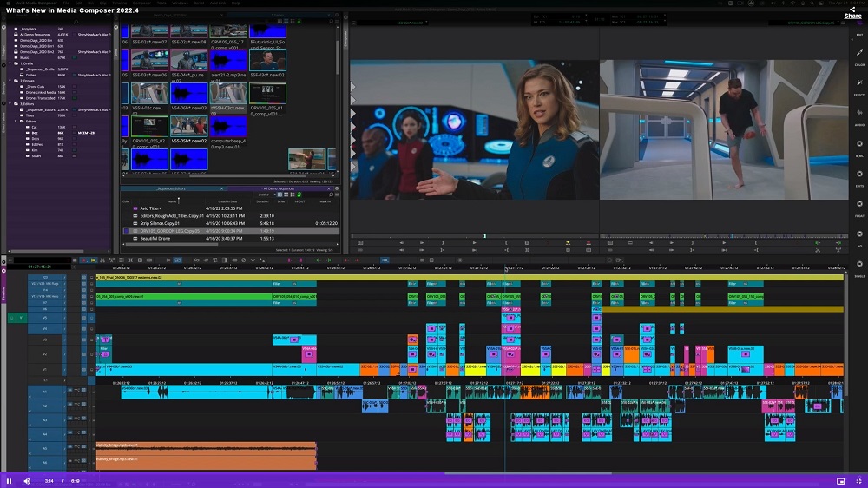Switch bottom bin to frame view icon
The height and width of the screenshot is (488, 868).
[x=286, y=195]
